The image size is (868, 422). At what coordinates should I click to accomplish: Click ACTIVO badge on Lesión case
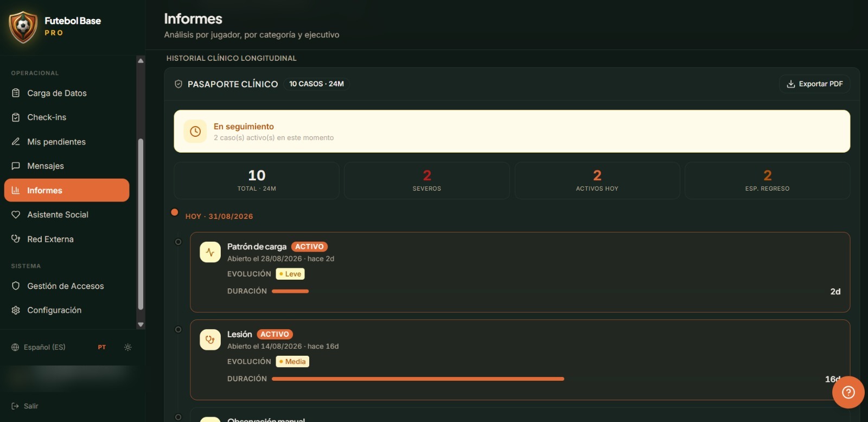[275, 335]
